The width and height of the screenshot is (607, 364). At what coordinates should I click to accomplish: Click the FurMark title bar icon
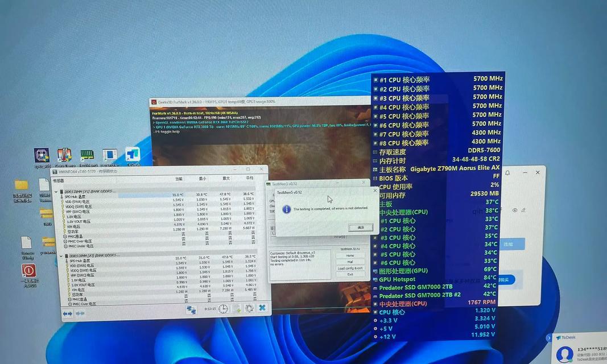coord(154,102)
